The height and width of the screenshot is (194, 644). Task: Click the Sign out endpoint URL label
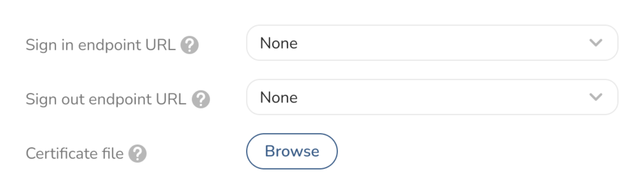coord(106,99)
